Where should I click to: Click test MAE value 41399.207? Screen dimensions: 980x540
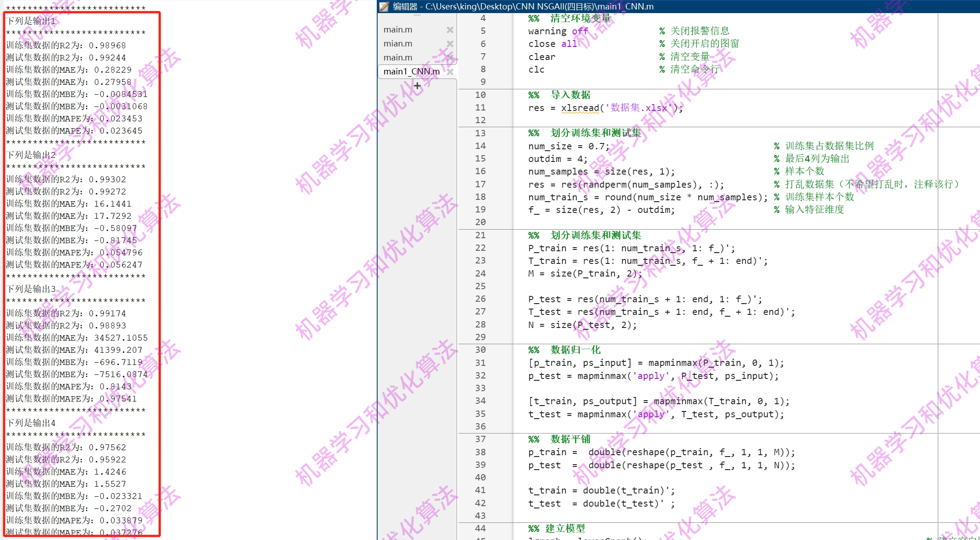[x=118, y=350]
